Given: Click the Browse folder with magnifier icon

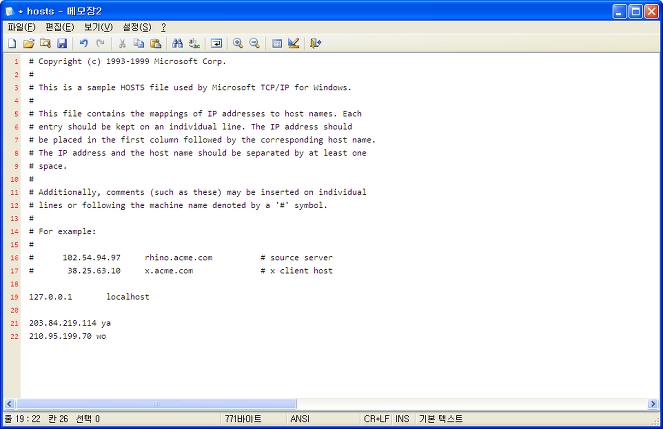Looking at the screenshot, I should click(x=45, y=43).
